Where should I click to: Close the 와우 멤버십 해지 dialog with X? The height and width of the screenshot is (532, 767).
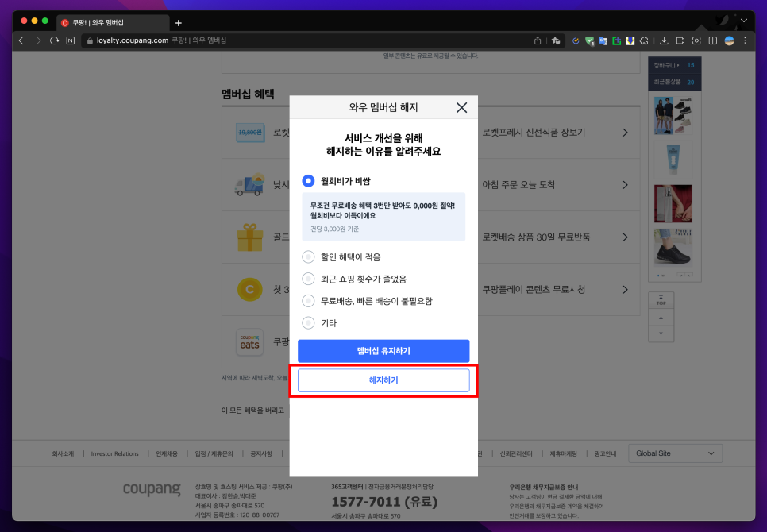(x=461, y=107)
